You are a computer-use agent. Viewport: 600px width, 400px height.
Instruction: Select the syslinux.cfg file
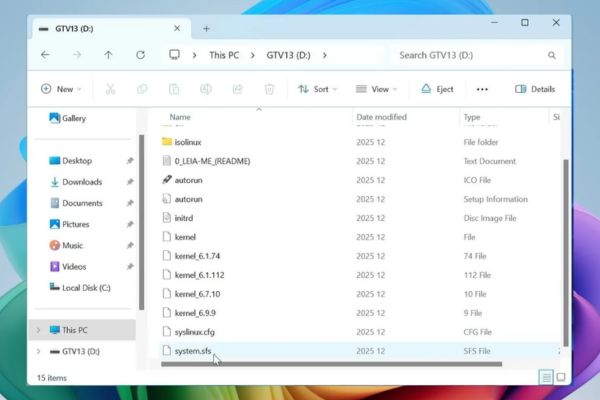coord(360,332)
